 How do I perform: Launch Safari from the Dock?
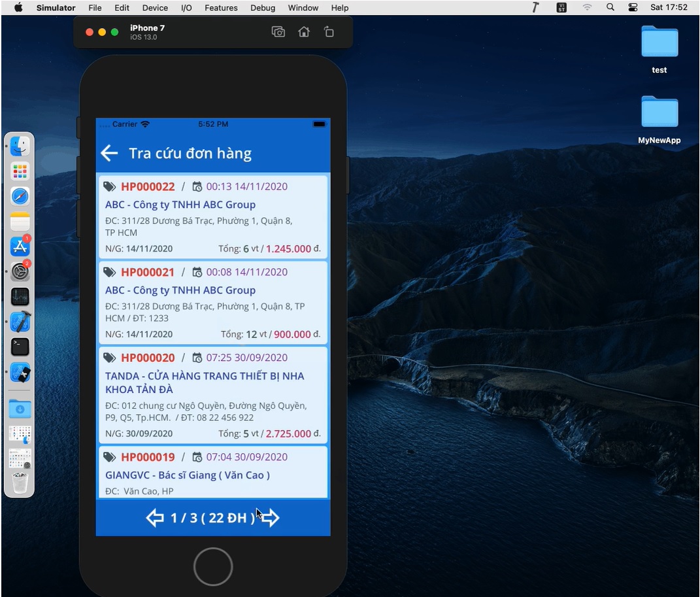click(x=20, y=196)
